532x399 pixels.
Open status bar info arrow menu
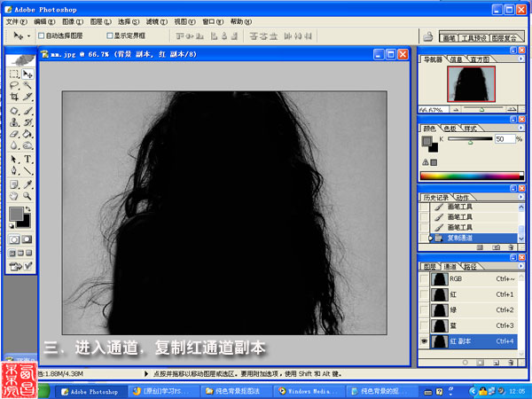[x=146, y=373]
